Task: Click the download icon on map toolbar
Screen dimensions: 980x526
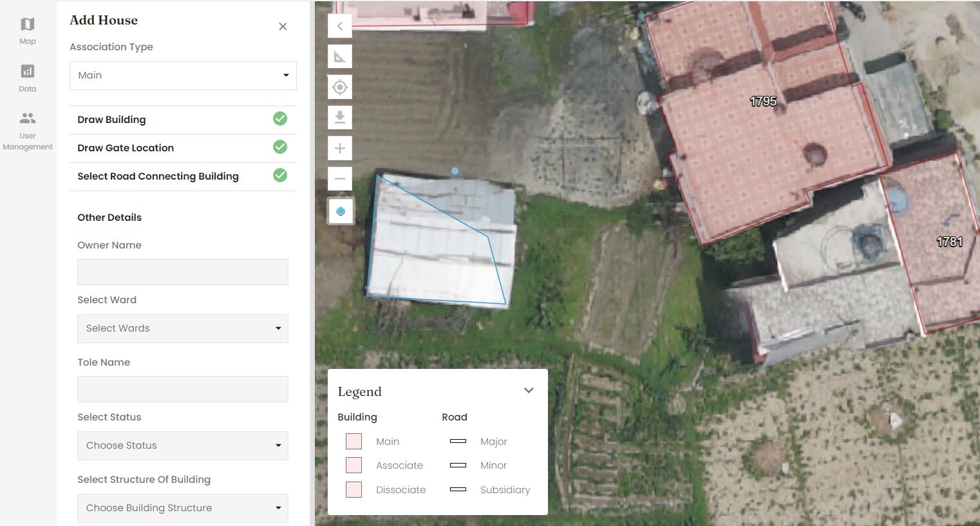Action: click(340, 117)
